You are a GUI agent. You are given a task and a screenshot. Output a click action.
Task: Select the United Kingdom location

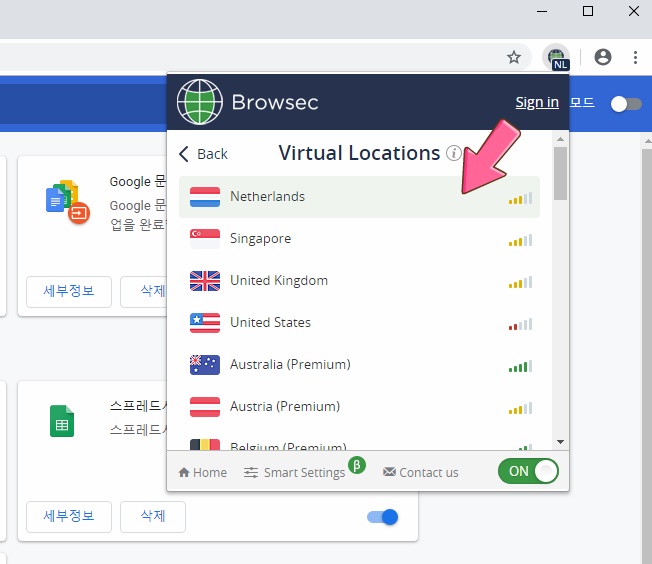pos(359,281)
